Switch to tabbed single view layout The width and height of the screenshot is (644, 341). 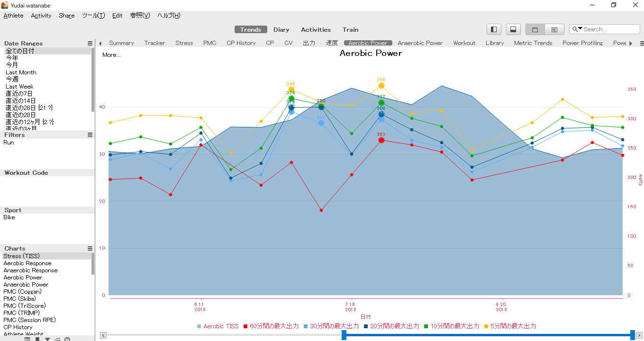[x=535, y=29]
